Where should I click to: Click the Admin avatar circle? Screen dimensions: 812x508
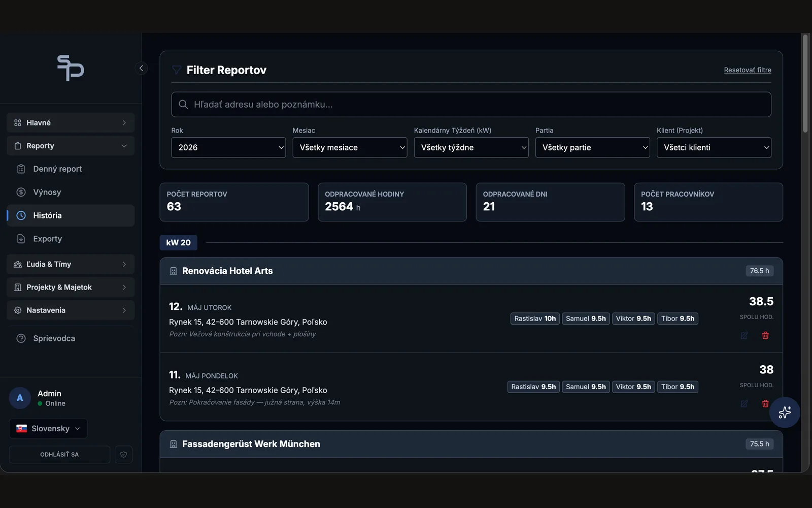coord(20,398)
